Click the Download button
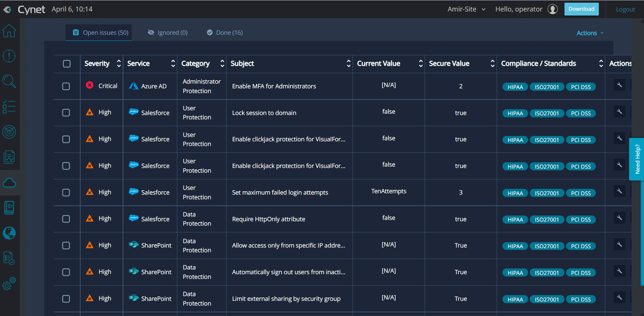Viewport: 644px width, 316px height. [x=581, y=9]
